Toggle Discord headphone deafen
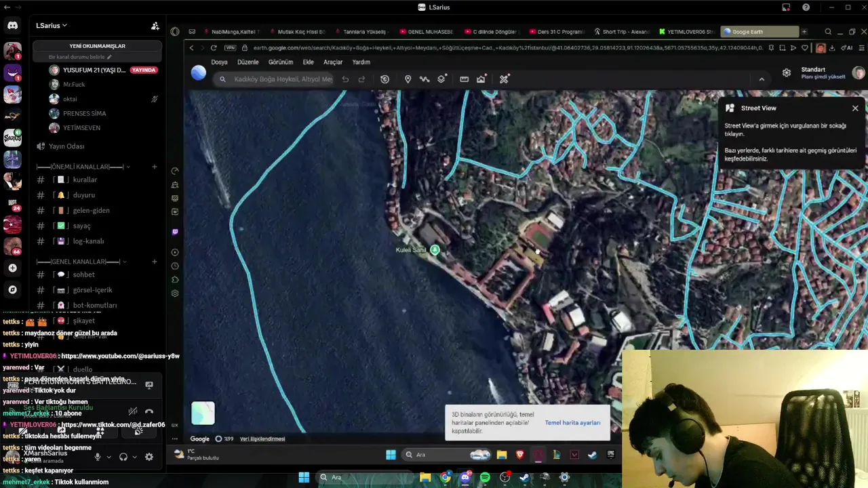868x488 pixels. click(123, 457)
